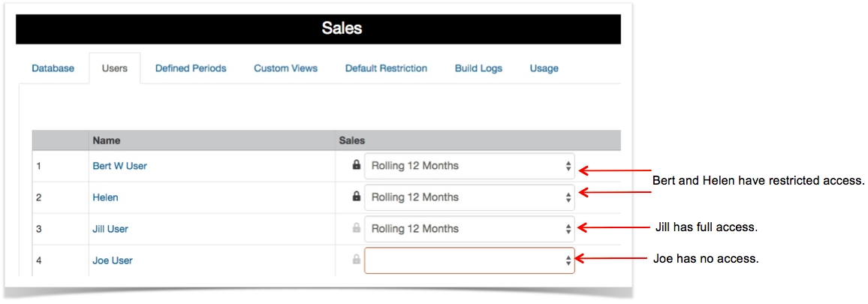Open Bert W User's Rolling 12 Months dropdown
Image resolution: width=868 pixels, height=304 pixels.
(469, 166)
